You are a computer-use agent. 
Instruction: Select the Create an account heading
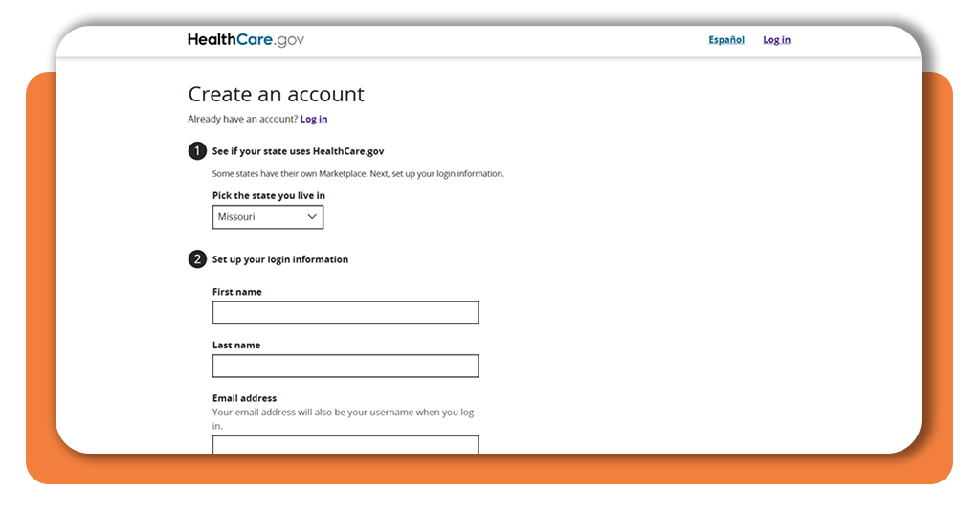click(277, 95)
